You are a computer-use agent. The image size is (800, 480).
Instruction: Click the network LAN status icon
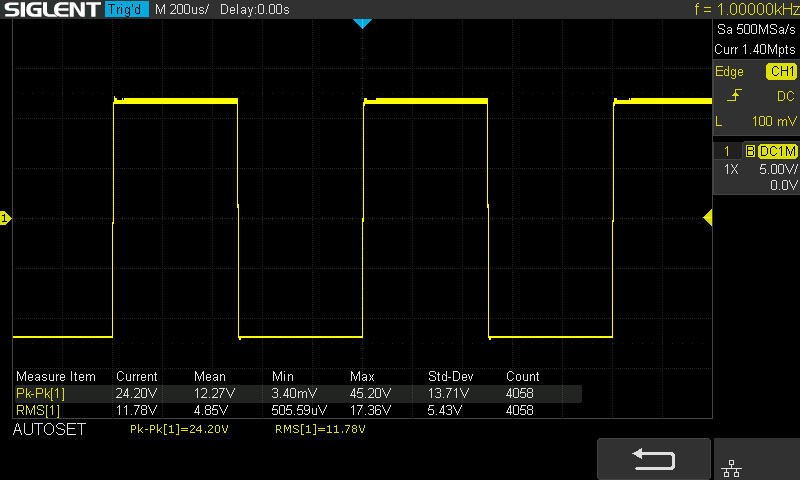(731, 468)
